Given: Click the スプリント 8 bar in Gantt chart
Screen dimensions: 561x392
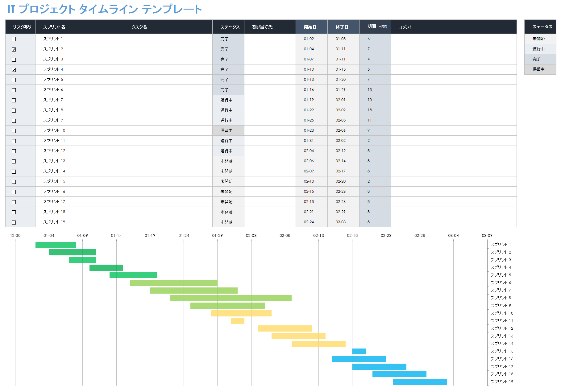Looking at the screenshot, I should pos(231,298).
